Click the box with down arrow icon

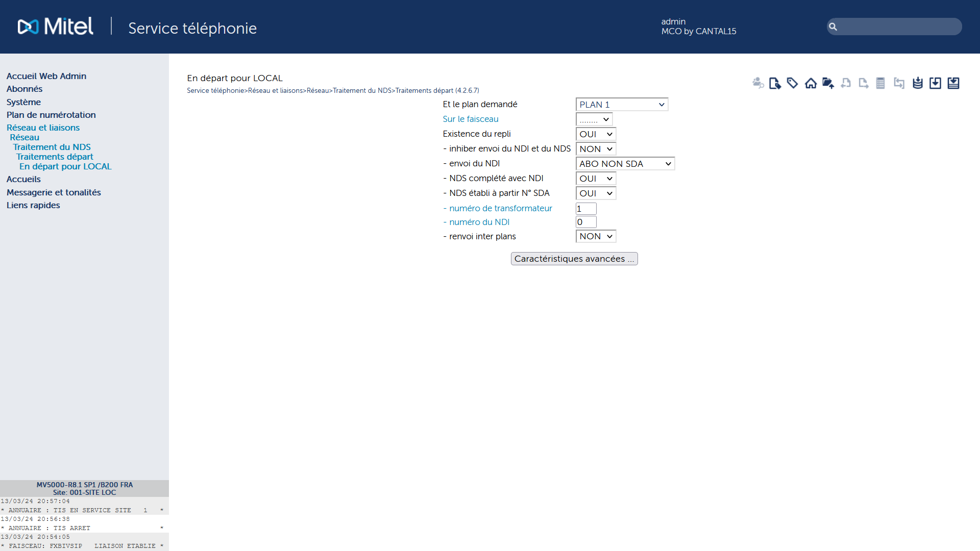pyautogui.click(x=935, y=83)
